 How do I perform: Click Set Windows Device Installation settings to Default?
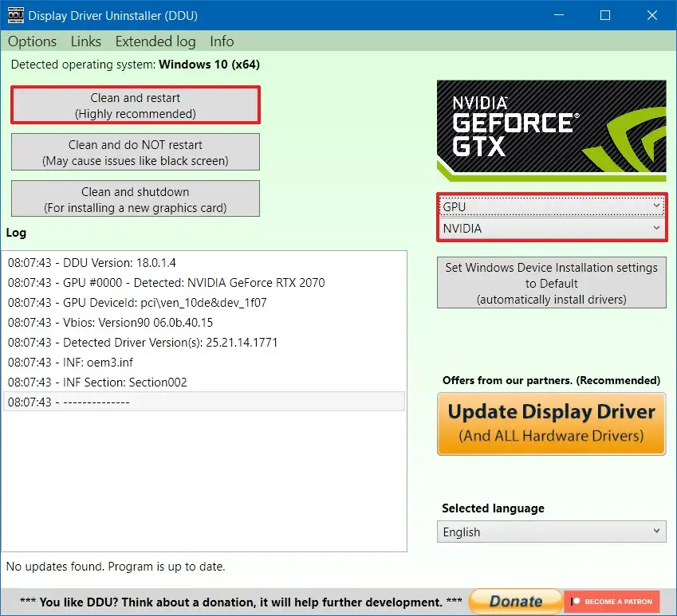pos(551,283)
